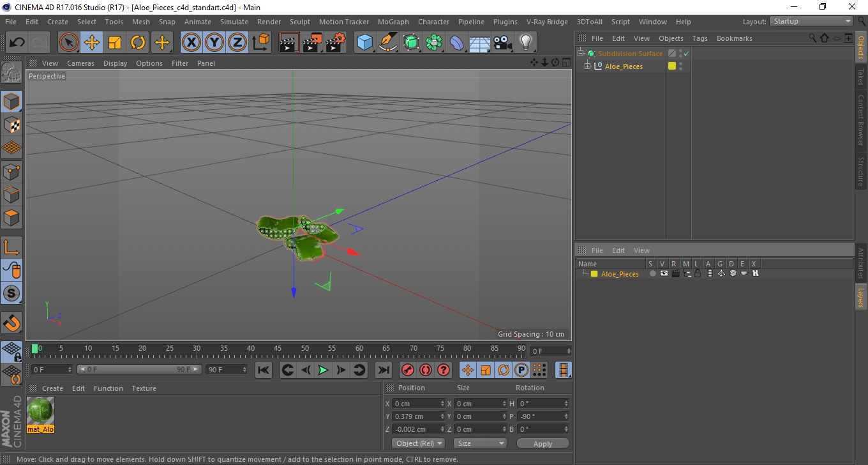Open the viewport Cameras menu
The image size is (868, 465).
80,63
